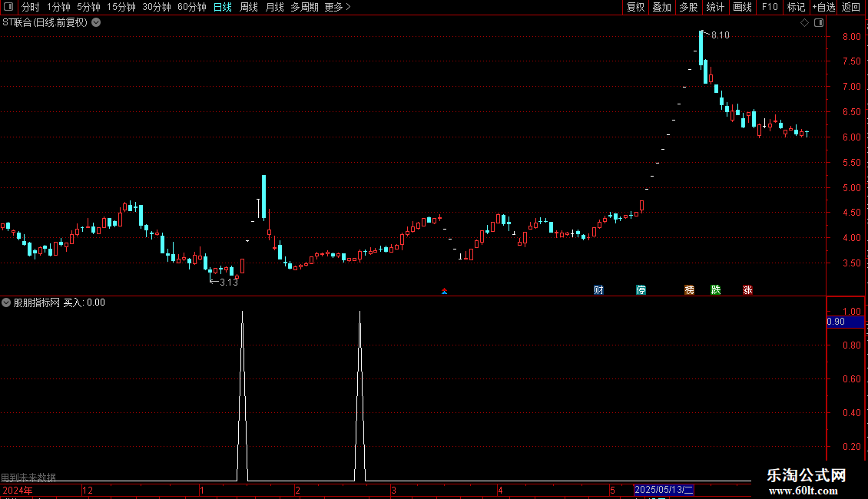The height and width of the screenshot is (499, 868).
Task: Click the diamond icon in chart corner
Action: (805, 23)
